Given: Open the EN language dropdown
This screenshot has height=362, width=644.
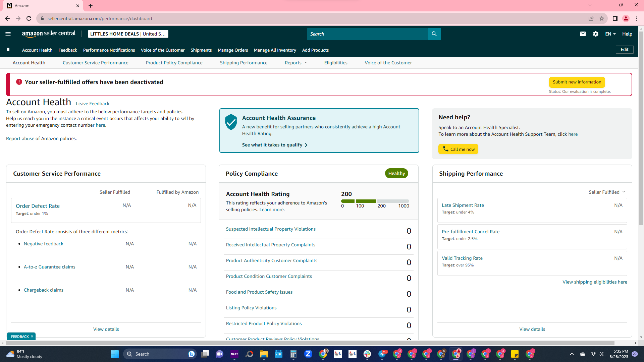Looking at the screenshot, I should 610,34.
